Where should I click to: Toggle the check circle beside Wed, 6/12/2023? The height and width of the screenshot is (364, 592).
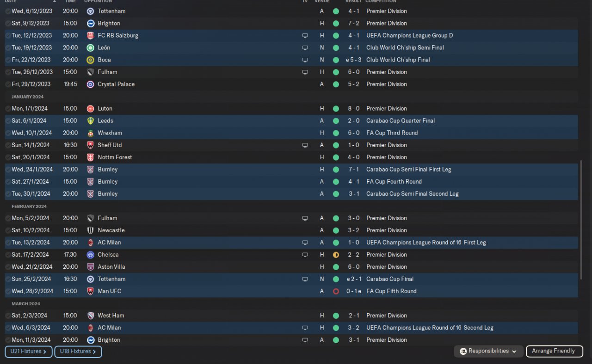pos(8,11)
